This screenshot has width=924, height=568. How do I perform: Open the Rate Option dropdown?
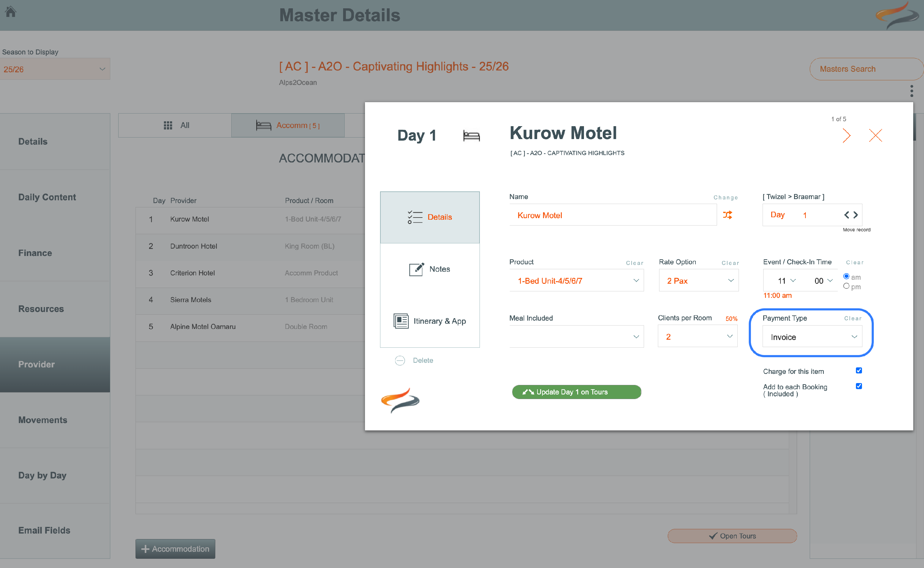(x=699, y=281)
